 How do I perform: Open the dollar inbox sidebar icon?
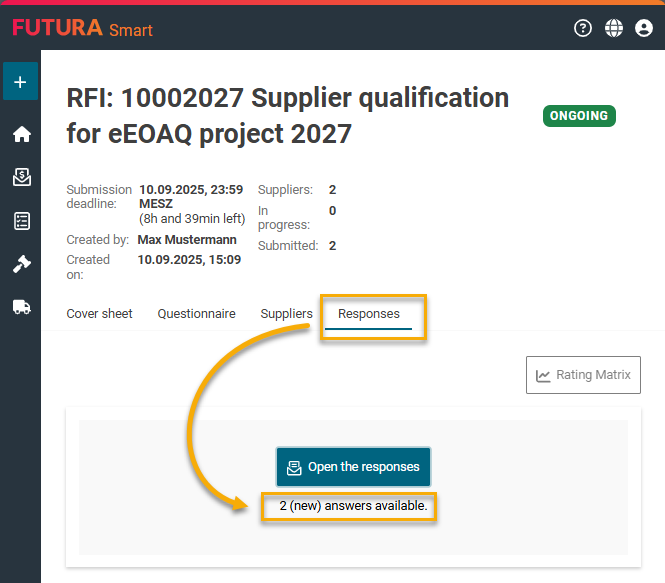click(x=21, y=177)
